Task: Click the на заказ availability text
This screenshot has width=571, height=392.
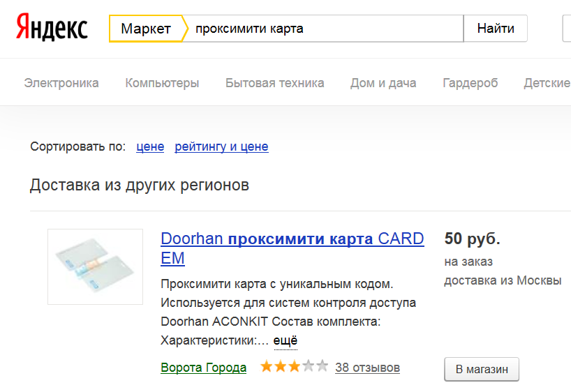Action: pyautogui.click(x=468, y=262)
